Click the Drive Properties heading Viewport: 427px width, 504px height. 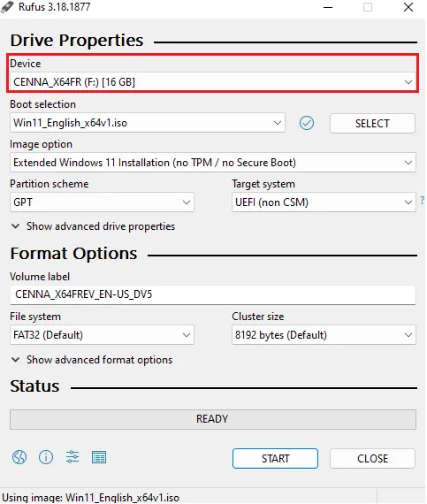77,40
